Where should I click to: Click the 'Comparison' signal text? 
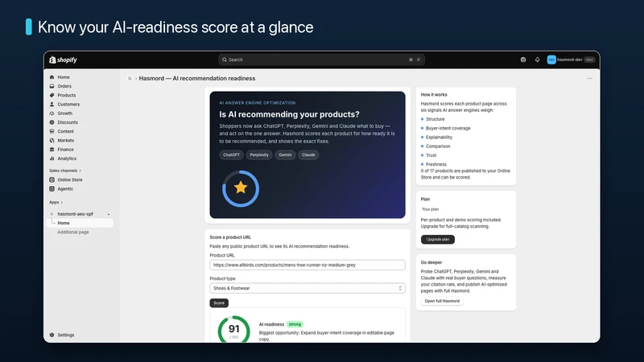point(438,146)
